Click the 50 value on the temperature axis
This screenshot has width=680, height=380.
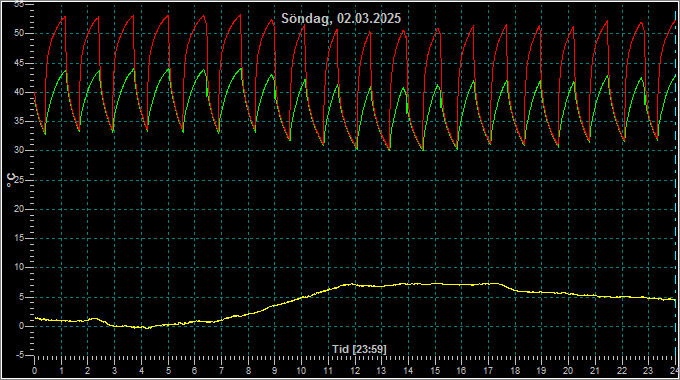[19, 33]
